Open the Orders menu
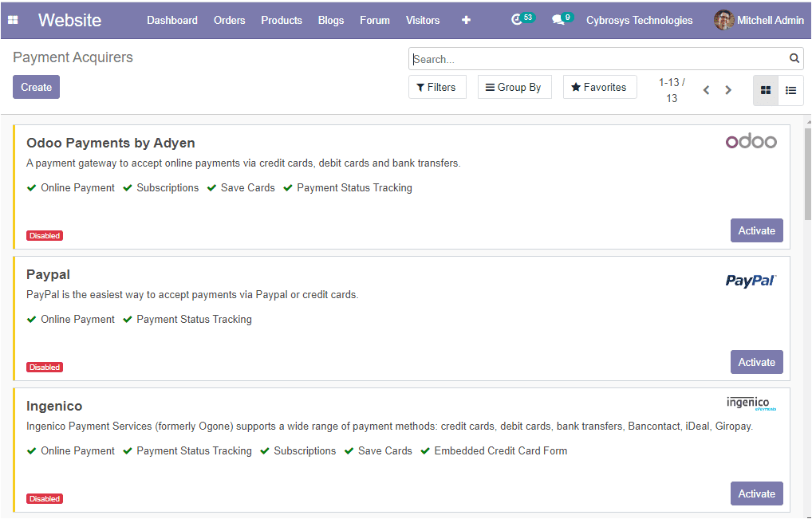Image resolution: width=812 pixels, height=519 pixels. coord(230,20)
